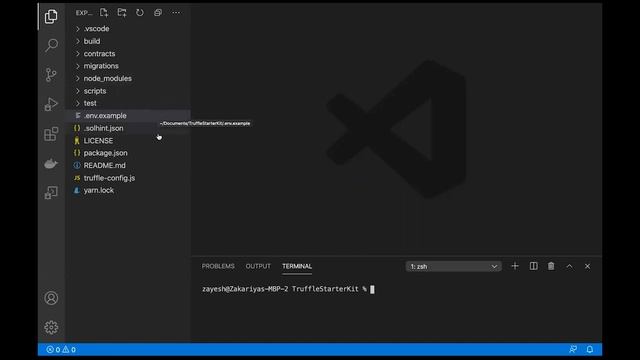
Task: Open the .env.example file
Action: (128, 116)
